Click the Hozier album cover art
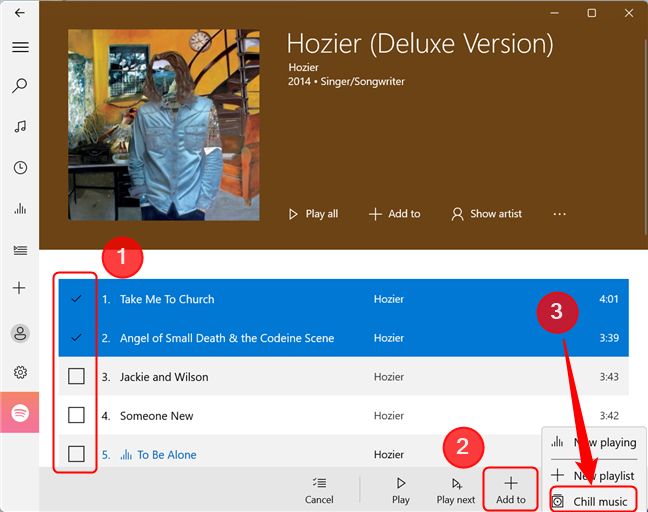Image resolution: width=648 pixels, height=512 pixels. pos(164,125)
